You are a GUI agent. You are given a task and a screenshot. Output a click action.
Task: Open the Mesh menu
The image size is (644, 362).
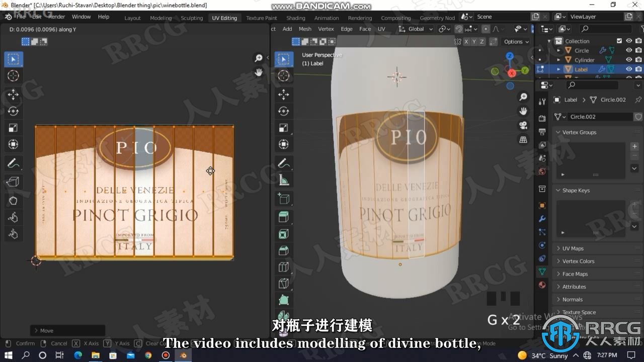point(305,29)
